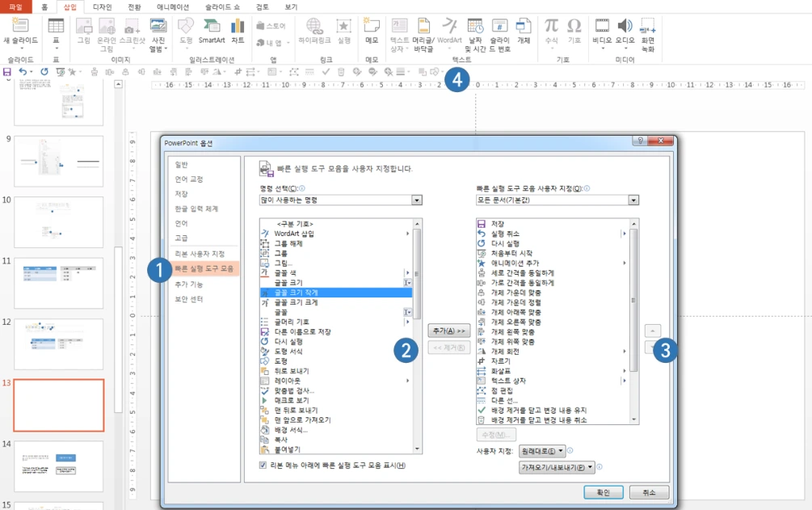Select slide 14 thumbnail

click(58, 466)
